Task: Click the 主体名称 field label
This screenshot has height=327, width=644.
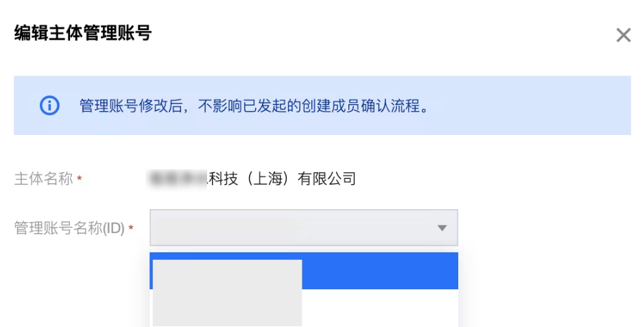Action: pos(43,179)
